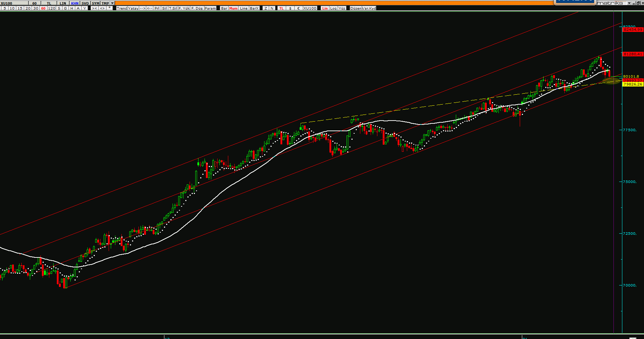Switch to 'Line' chart type

[x=244, y=8]
